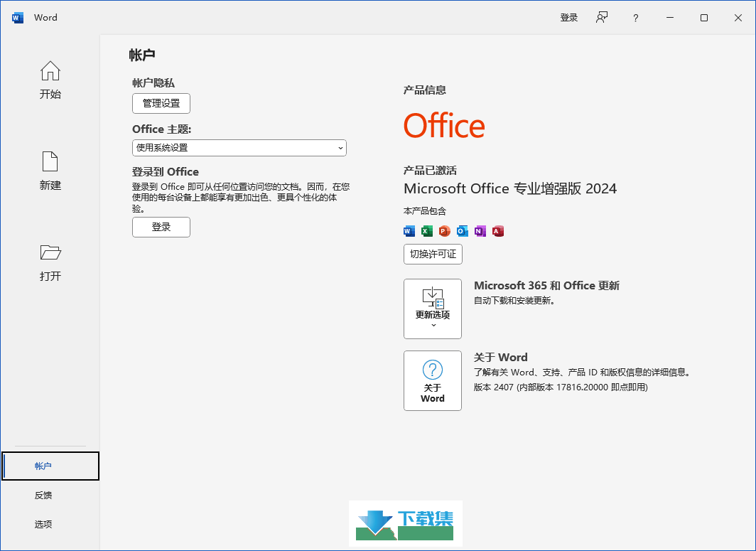The height and width of the screenshot is (551, 756).
Task: Click the Microsoft Office 专业增强版 2024 text
Action: click(510, 188)
